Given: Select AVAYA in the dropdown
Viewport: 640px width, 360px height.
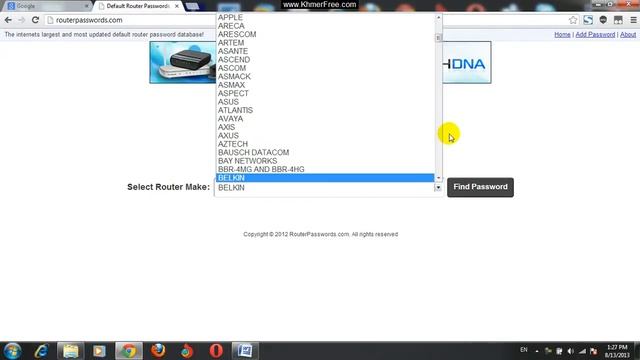Looking at the screenshot, I should coord(325,119).
